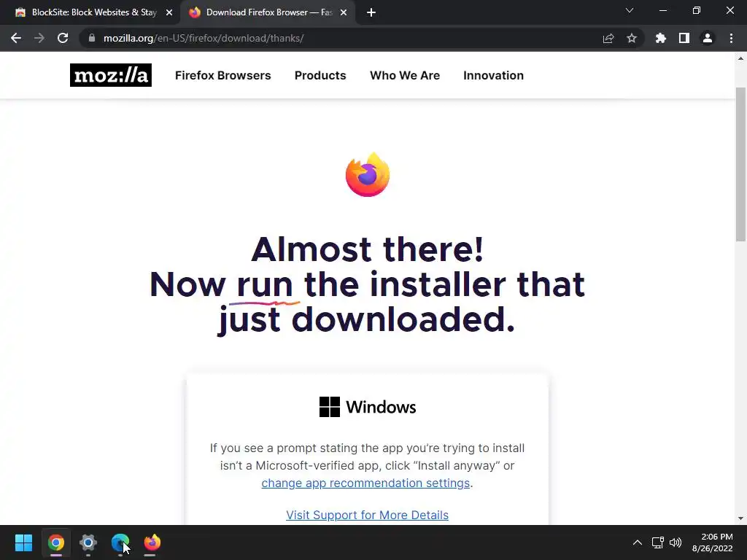The height and width of the screenshot is (560, 747).
Task: Click the scrollbar down arrow
Action: click(x=741, y=518)
